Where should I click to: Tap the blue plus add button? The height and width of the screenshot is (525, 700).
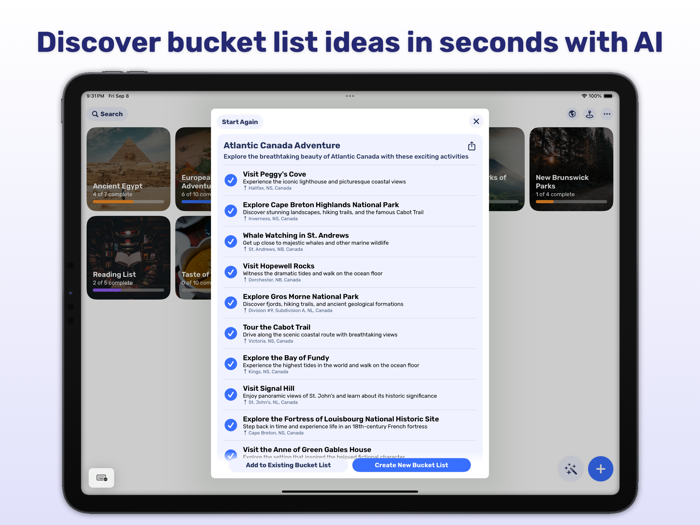click(600, 469)
